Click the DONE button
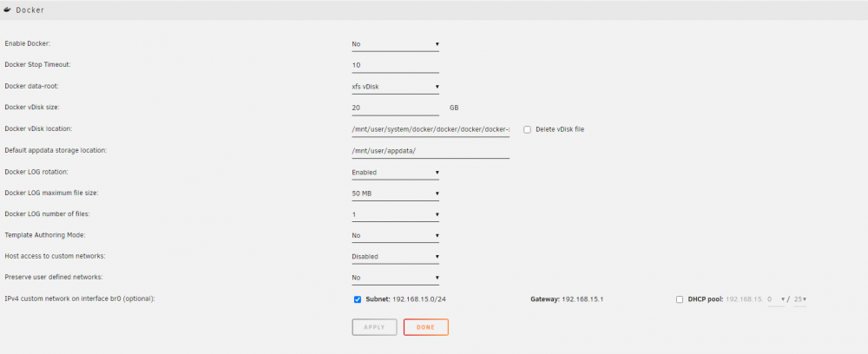This screenshot has width=868, height=354. coord(425,327)
